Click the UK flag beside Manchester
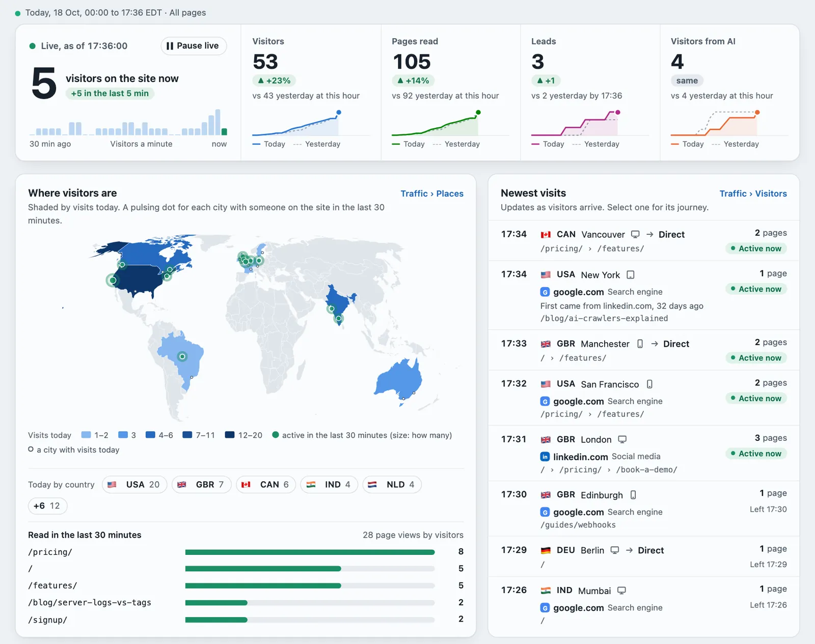 click(x=546, y=344)
